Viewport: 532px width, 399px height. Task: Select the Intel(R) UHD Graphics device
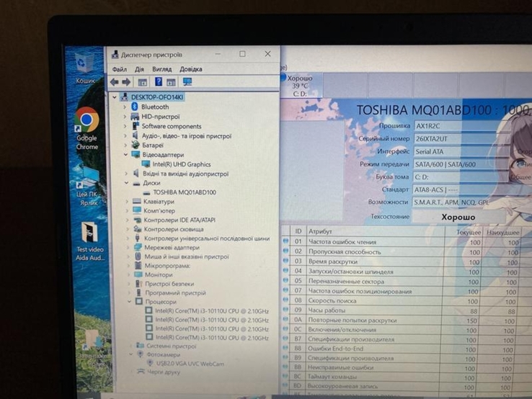(x=182, y=164)
